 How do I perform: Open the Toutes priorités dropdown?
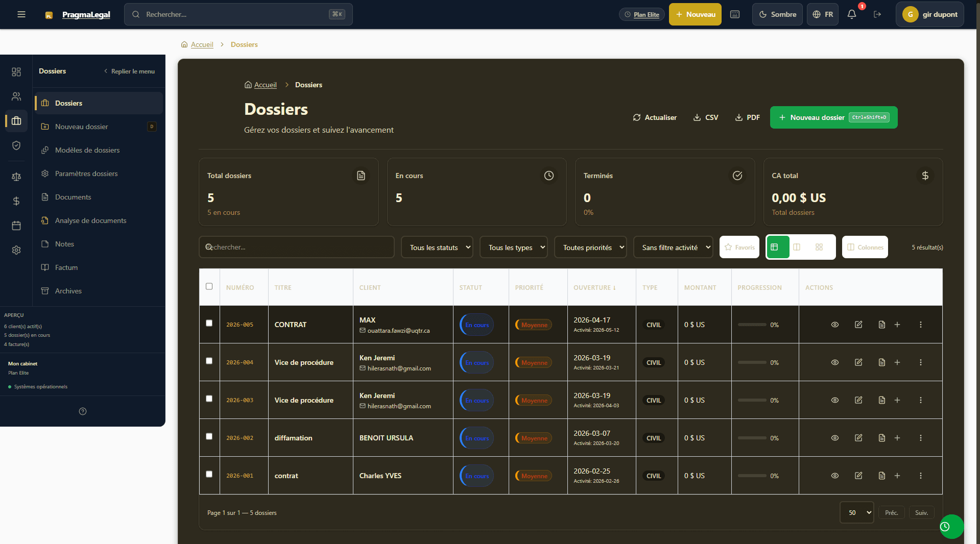pos(590,247)
